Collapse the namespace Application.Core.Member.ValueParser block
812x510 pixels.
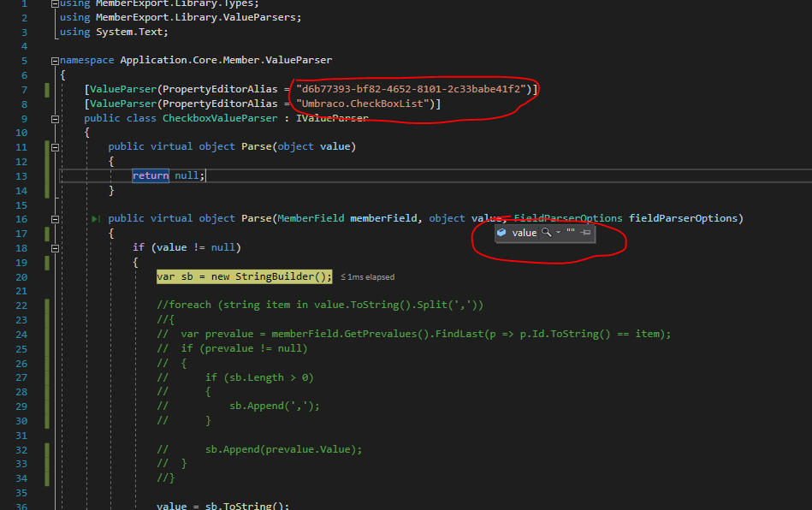pos(56,61)
